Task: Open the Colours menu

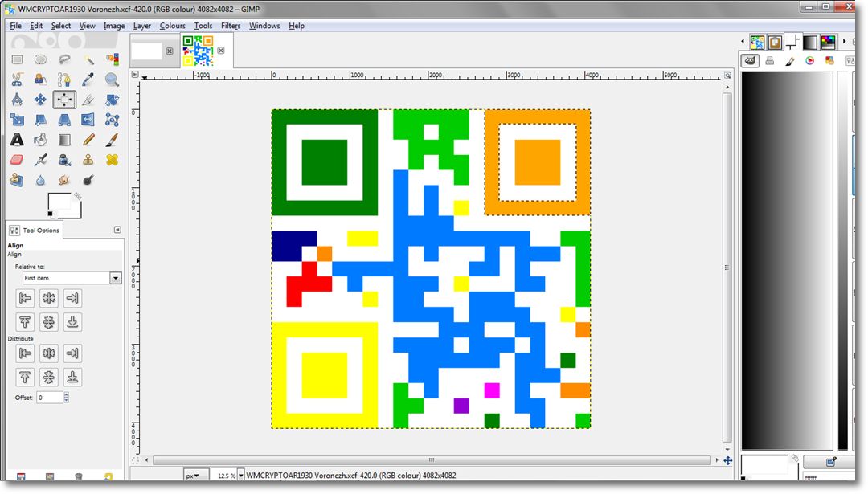Action: (173, 26)
